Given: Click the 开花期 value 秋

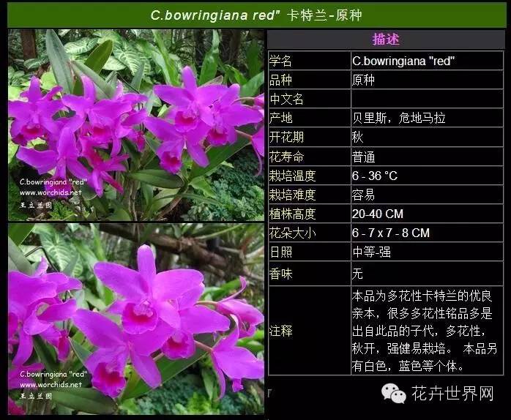Looking at the screenshot, I should [x=358, y=137].
